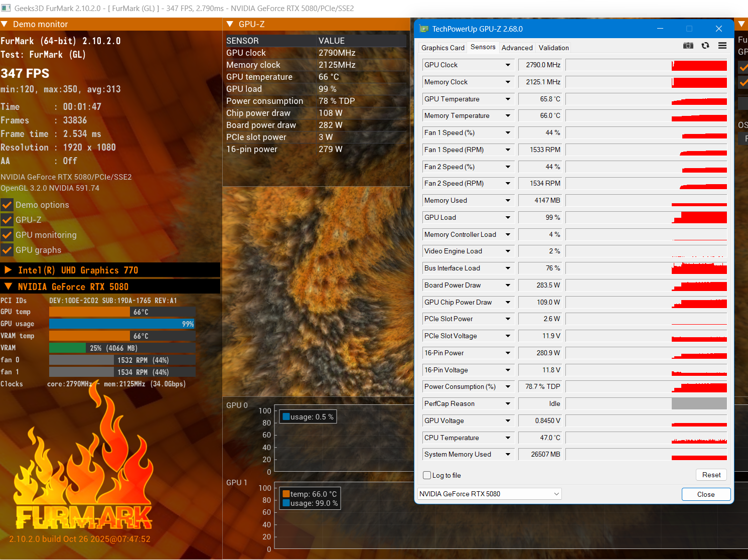Switch to the Graphics Card tab

click(442, 48)
